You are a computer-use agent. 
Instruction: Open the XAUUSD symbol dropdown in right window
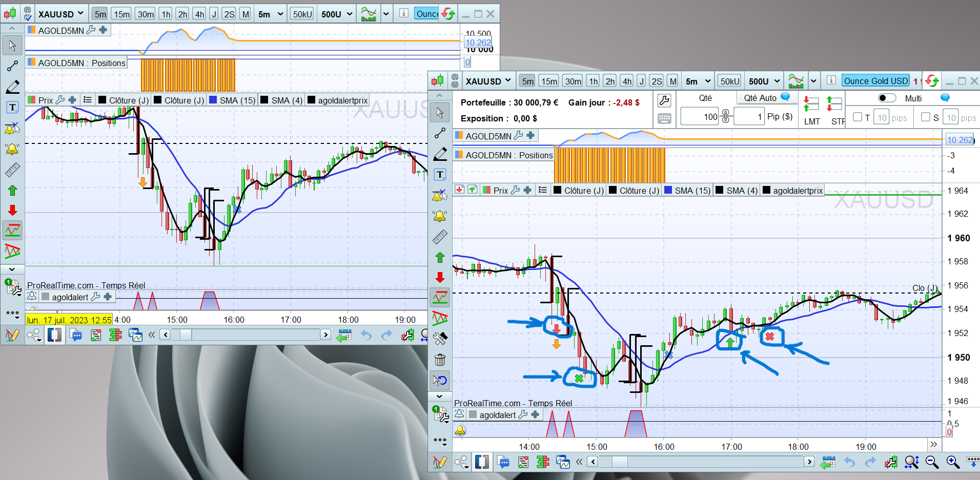tap(488, 81)
